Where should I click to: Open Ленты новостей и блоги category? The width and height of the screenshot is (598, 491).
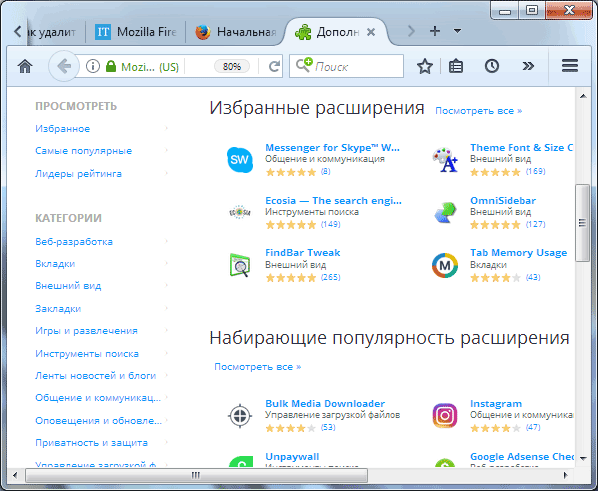pos(96,376)
